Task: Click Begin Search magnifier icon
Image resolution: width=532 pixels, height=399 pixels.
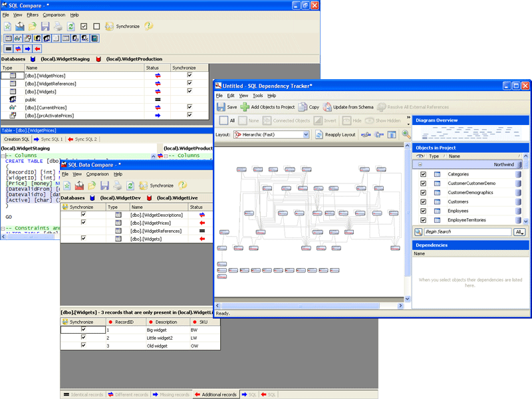Action: coord(418,231)
